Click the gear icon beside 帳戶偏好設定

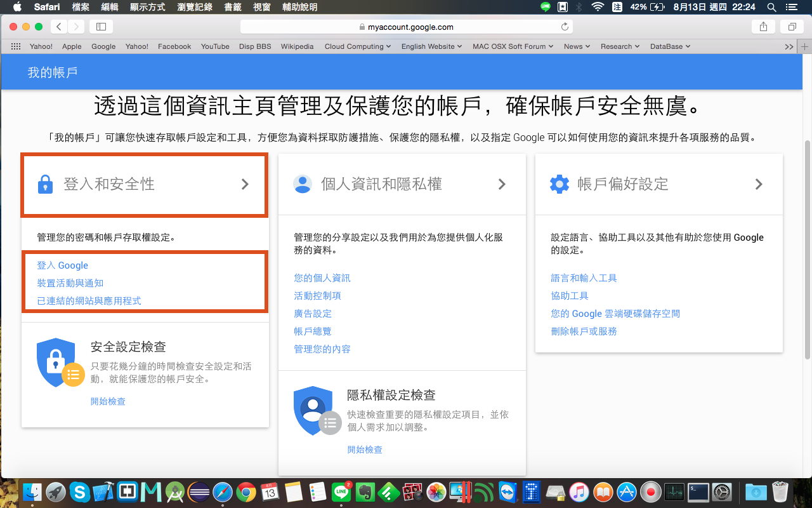[560, 184]
